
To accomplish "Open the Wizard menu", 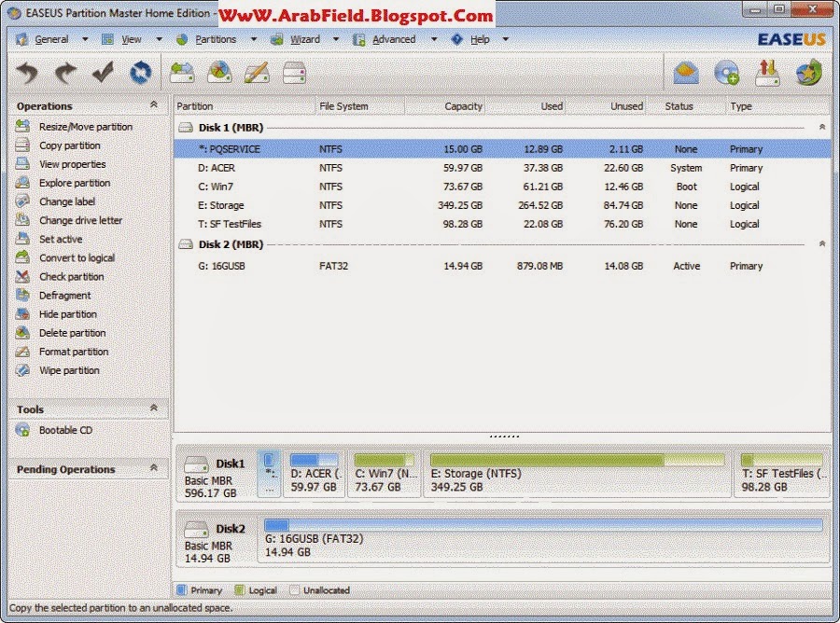I will (305, 39).
